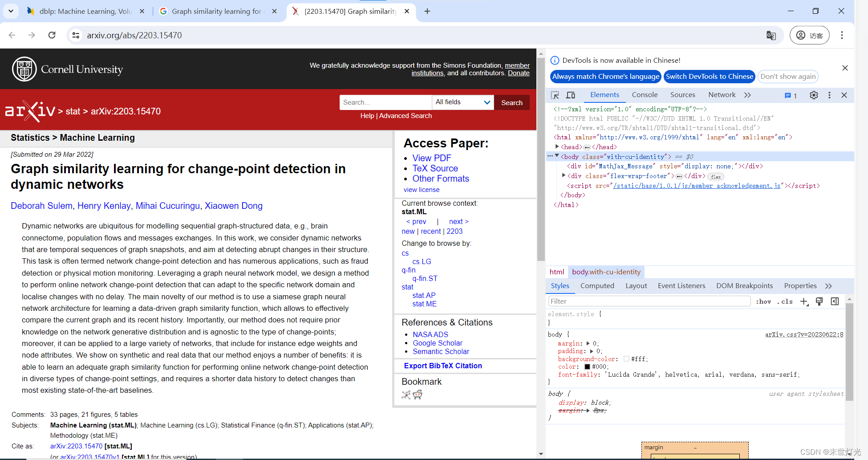Open site information icon in address bar

pyautogui.click(x=76, y=35)
